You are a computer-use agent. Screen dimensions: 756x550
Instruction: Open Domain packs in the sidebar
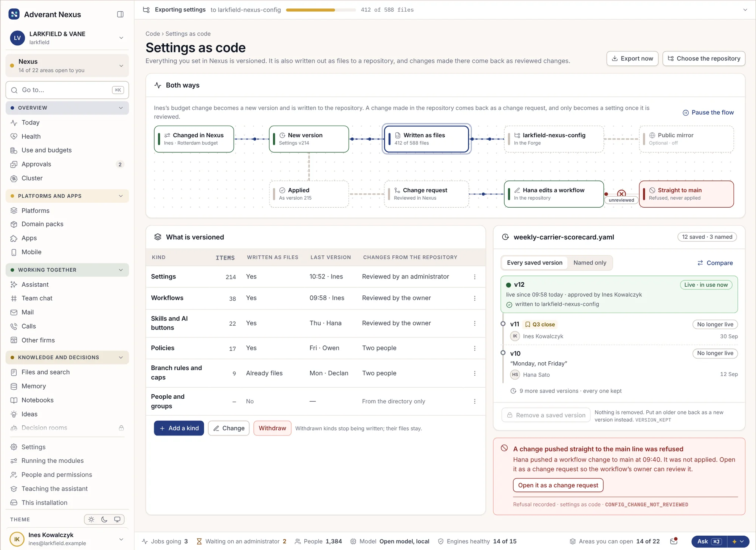click(x=67, y=224)
